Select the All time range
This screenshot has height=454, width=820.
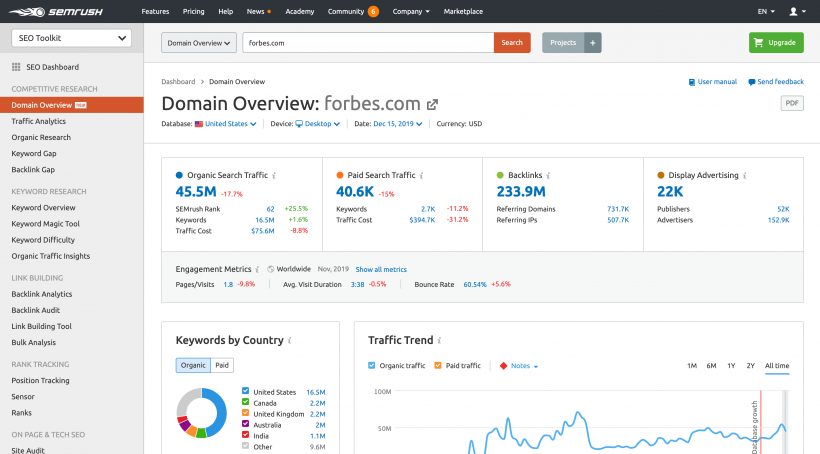tap(777, 366)
